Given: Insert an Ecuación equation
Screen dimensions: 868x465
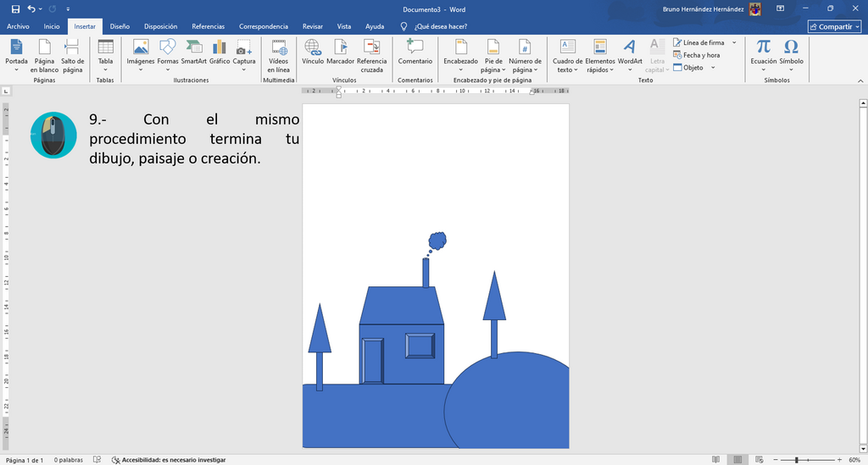Looking at the screenshot, I should coord(764,55).
